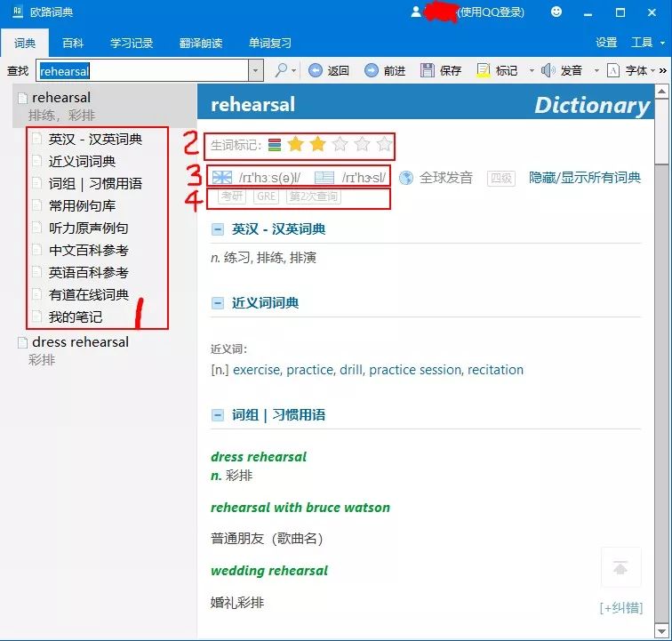
Task: Play American pronunciation via US flag
Action: 324,177
